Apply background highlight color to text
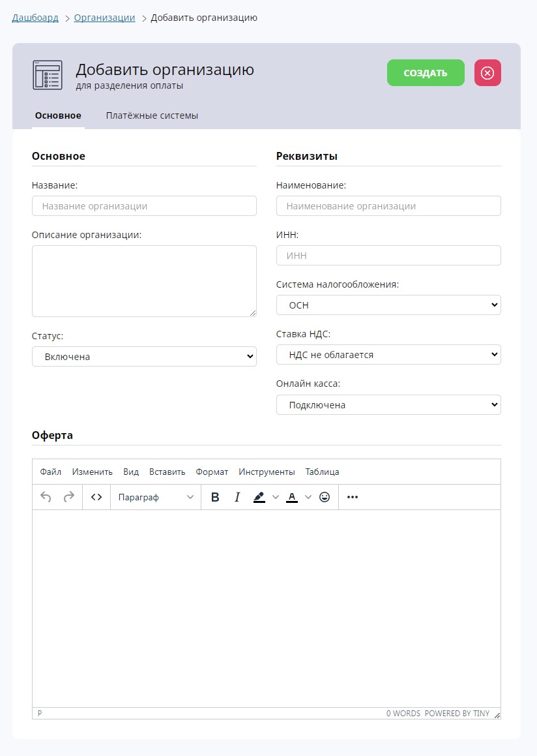This screenshot has height=756, width=537. [x=259, y=497]
